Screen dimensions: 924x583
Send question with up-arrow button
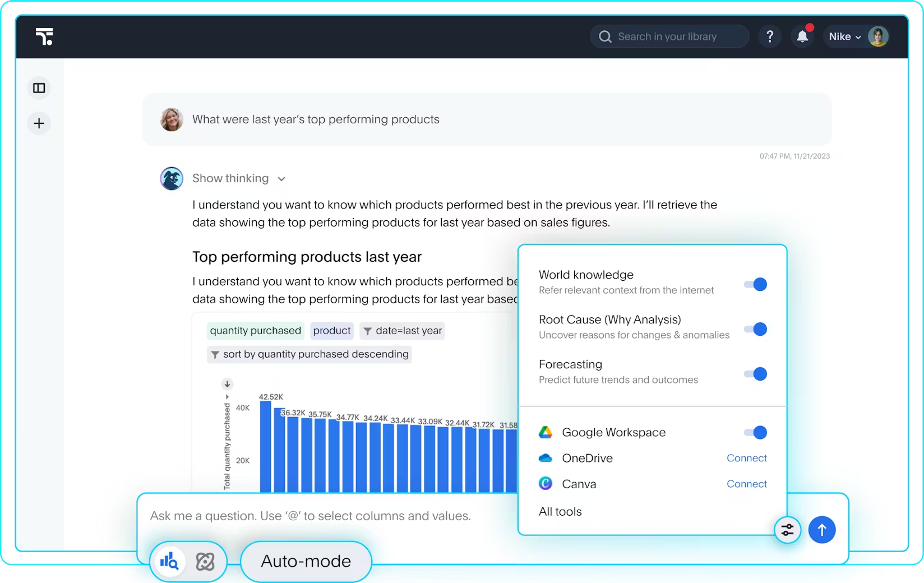pyautogui.click(x=822, y=530)
